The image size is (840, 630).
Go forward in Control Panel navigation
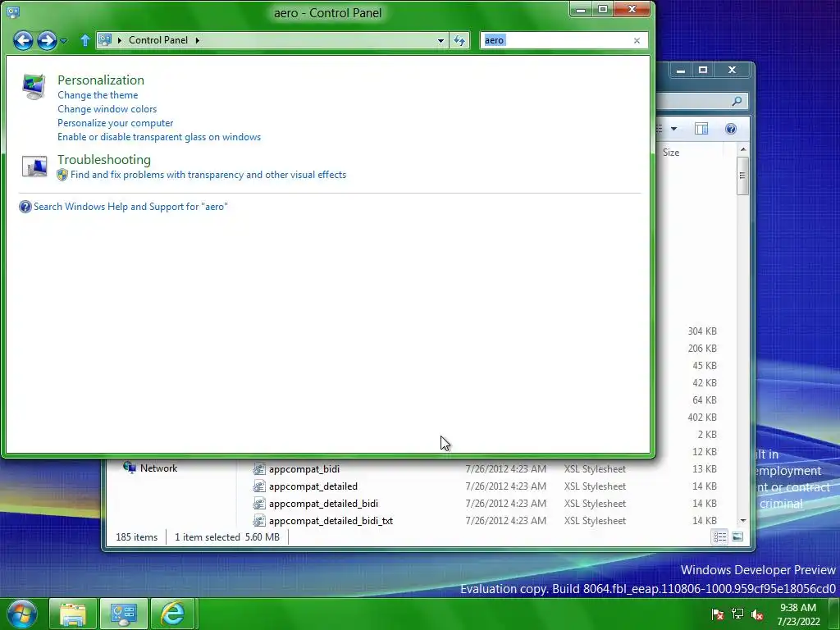pyautogui.click(x=47, y=40)
